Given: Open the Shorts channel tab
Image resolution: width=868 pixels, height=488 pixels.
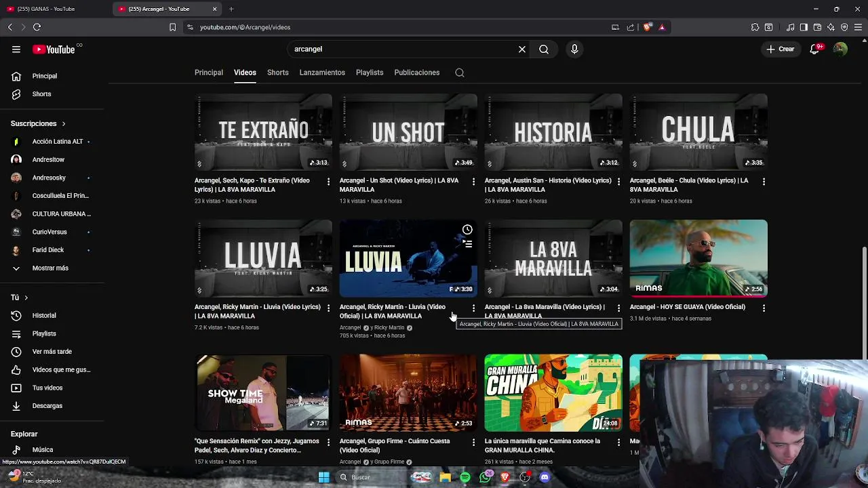Looking at the screenshot, I should click(x=277, y=73).
